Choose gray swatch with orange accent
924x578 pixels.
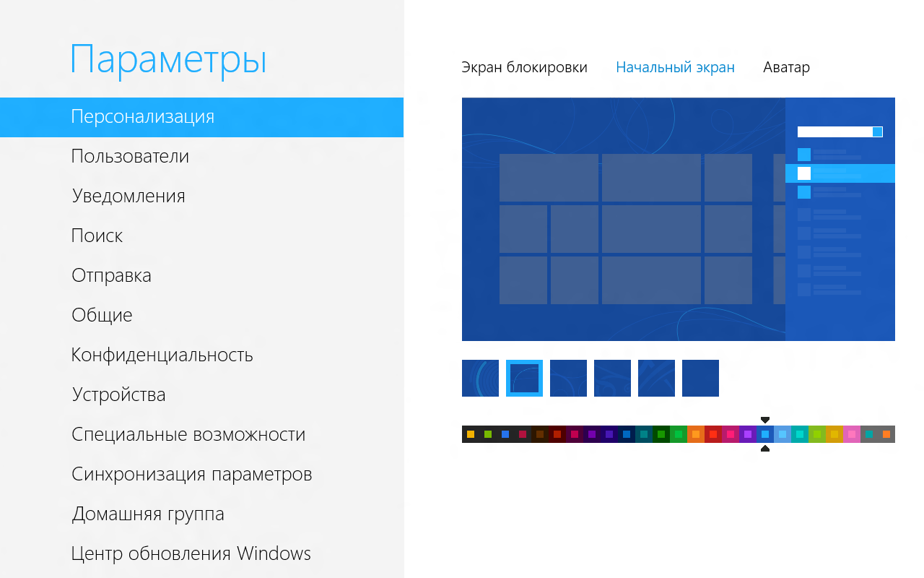[886, 434]
